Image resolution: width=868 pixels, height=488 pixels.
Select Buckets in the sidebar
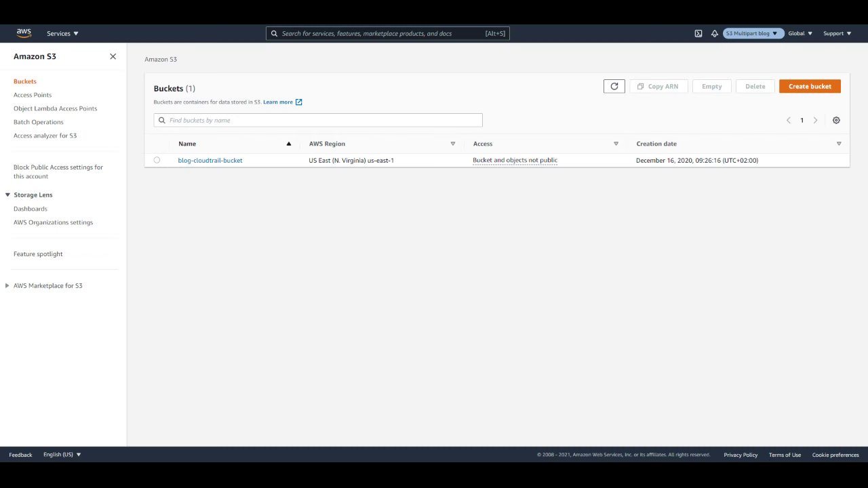(x=25, y=81)
